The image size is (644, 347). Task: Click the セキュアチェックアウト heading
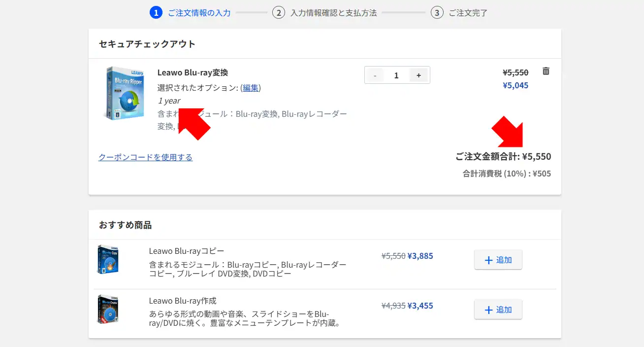click(x=147, y=44)
